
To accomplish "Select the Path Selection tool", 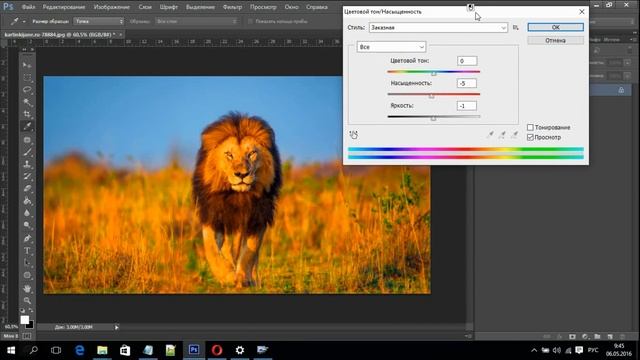I will [x=27, y=263].
